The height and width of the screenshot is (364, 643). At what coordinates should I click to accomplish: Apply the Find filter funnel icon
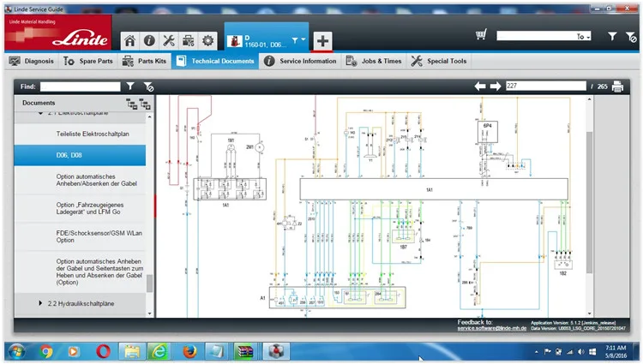tap(130, 87)
